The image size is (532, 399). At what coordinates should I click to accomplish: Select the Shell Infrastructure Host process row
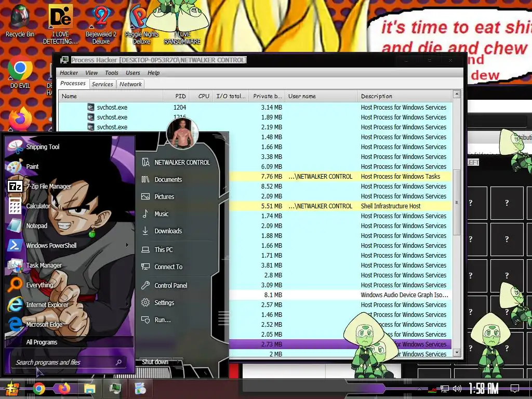click(340, 206)
